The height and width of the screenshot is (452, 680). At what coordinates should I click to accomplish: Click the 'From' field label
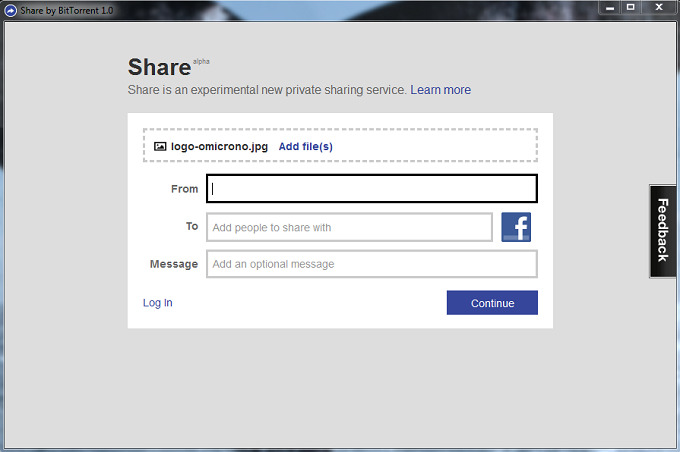(185, 189)
